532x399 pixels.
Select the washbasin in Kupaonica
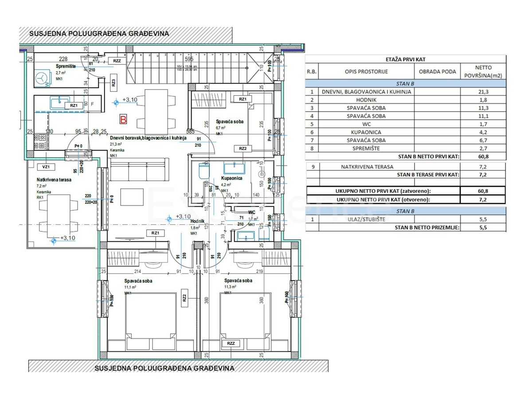pos(235,168)
